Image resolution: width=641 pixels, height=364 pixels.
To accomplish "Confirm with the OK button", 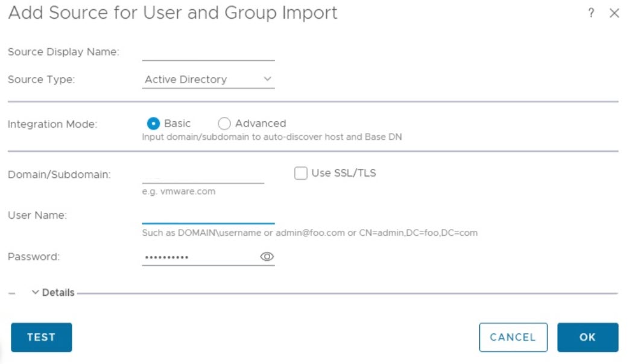I will point(587,337).
